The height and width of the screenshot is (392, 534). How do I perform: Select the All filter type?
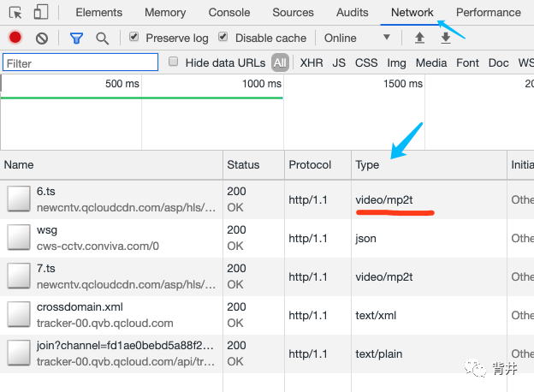coord(280,62)
